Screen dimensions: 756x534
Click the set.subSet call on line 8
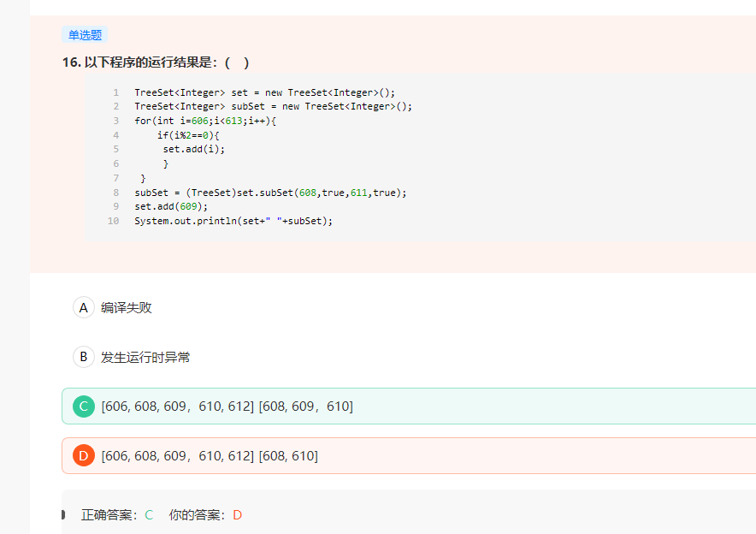tap(270, 193)
